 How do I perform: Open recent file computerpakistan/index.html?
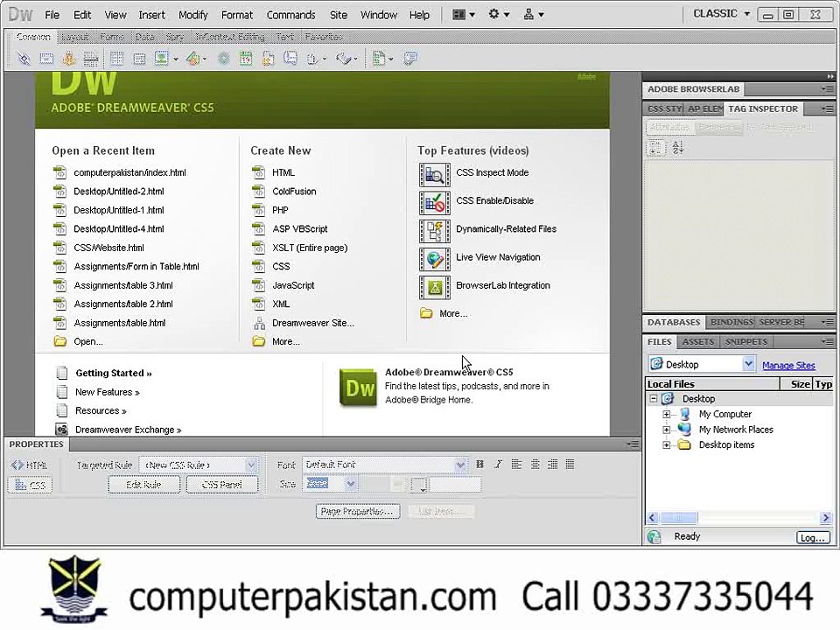point(129,172)
